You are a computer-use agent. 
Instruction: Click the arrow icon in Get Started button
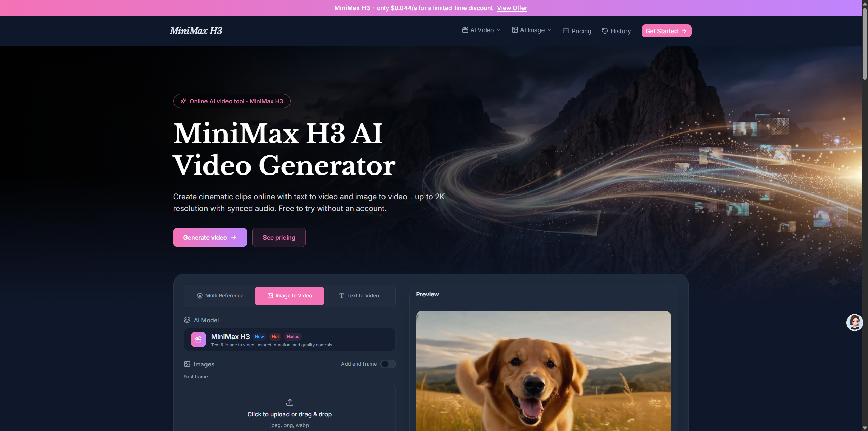pyautogui.click(x=684, y=31)
